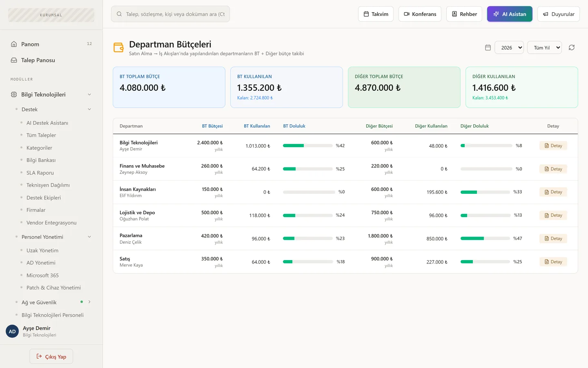
Task: Open the 2026 year dropdown
Action: tap(509, 47)
